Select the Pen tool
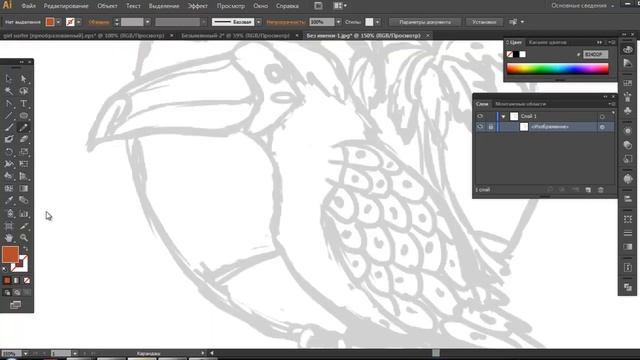 click(x=9, y=104)
